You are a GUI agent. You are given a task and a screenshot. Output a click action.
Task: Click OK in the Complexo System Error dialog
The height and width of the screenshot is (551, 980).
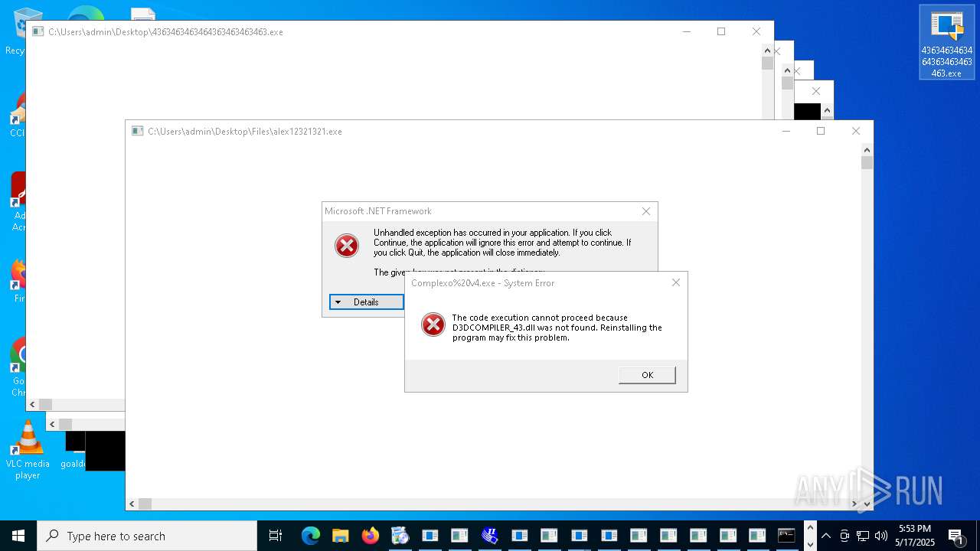click(x=647, y=375)
